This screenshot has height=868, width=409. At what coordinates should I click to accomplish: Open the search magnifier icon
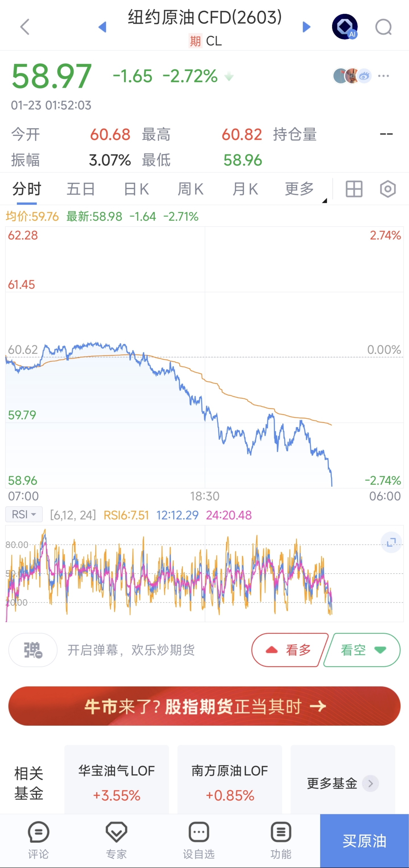[383, 27]
